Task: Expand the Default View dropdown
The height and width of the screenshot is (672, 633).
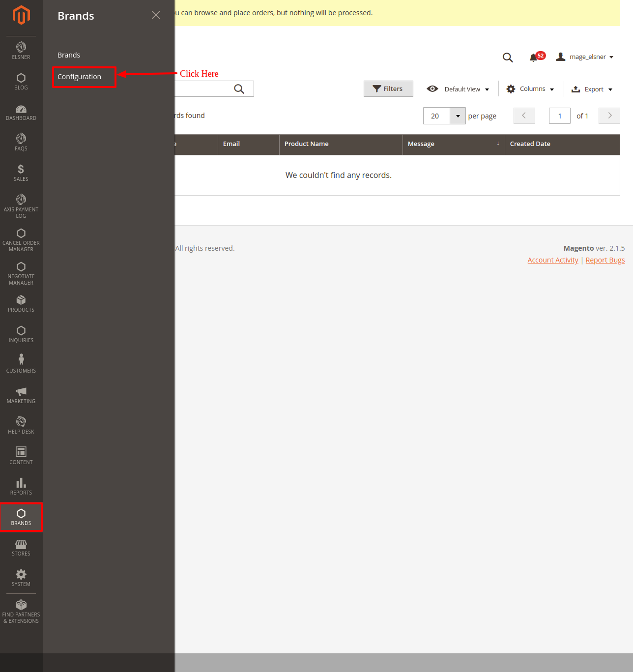Action: 458,89
